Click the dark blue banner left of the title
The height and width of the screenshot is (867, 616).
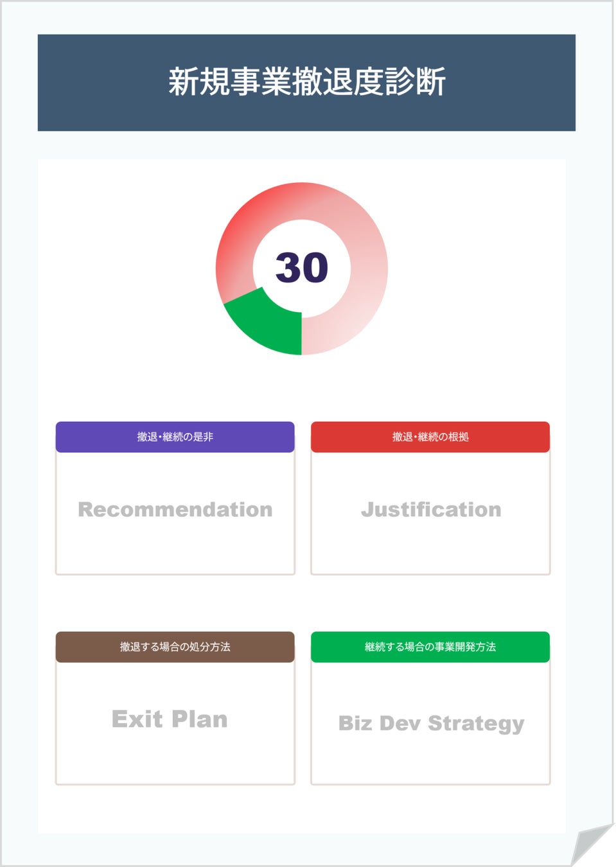pyautogui.click(x=96, y=82)
